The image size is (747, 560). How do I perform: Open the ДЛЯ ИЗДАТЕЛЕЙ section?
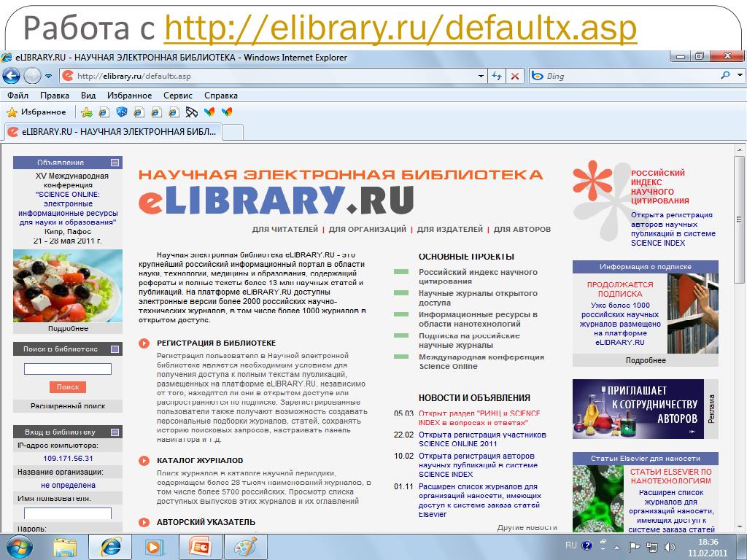tap(449, 229)
